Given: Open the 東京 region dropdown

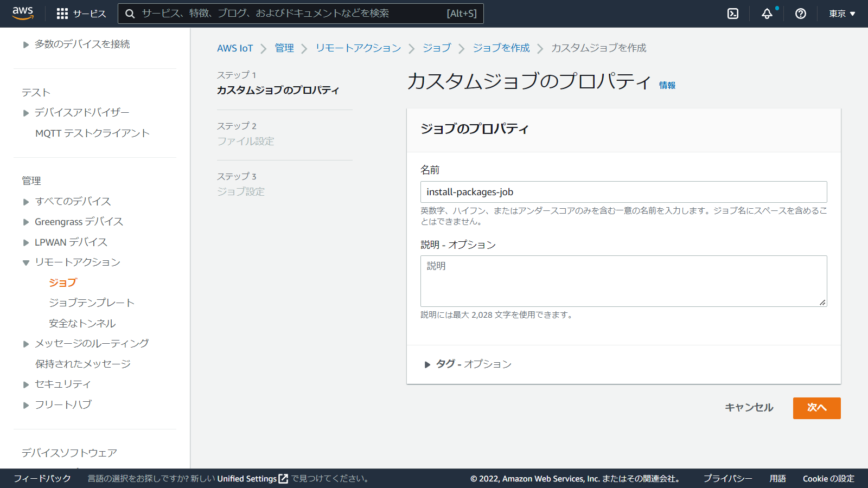Looking at the screenshot, I should point(841,14).
